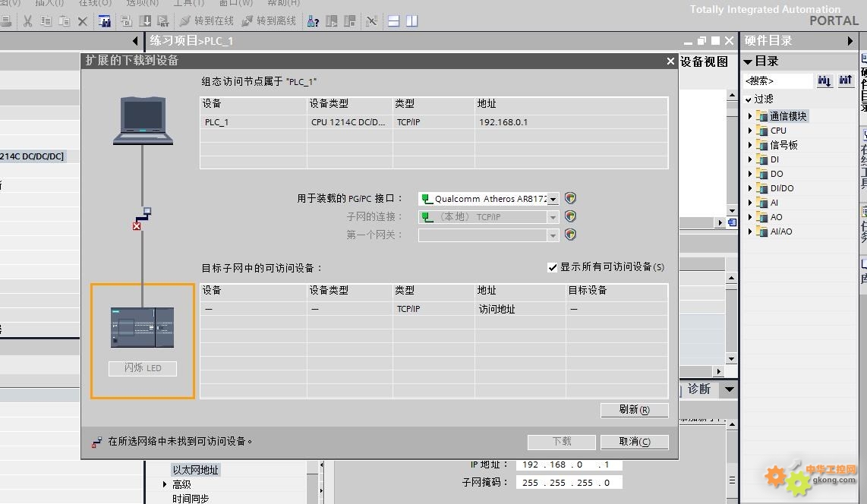Expand the 通信模块 catalog folder
The width and height of the screenshot is (867, 504).
pos(750,116)
